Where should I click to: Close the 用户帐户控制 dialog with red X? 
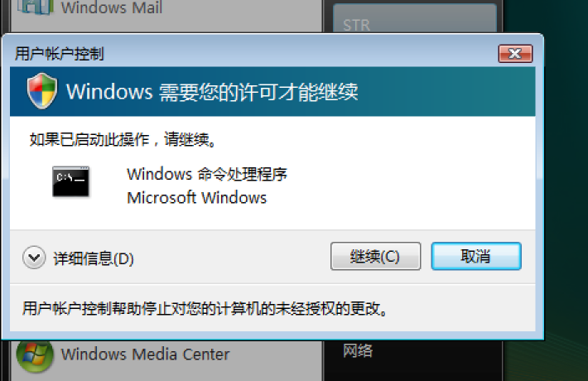[x=515, y=54]
